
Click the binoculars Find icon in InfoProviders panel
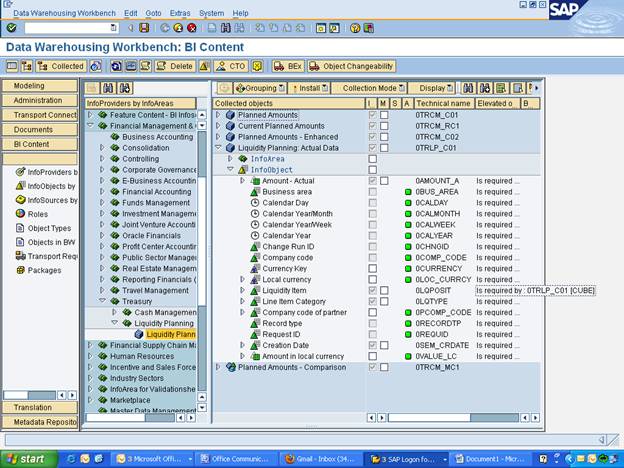click(108, 88)
